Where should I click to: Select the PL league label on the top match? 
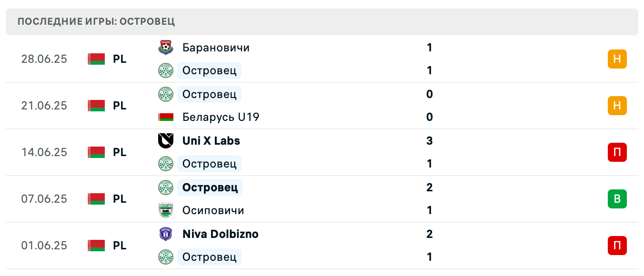coord(119,59)
